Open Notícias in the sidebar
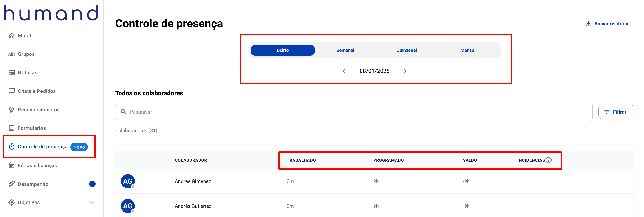 point(28,72)
